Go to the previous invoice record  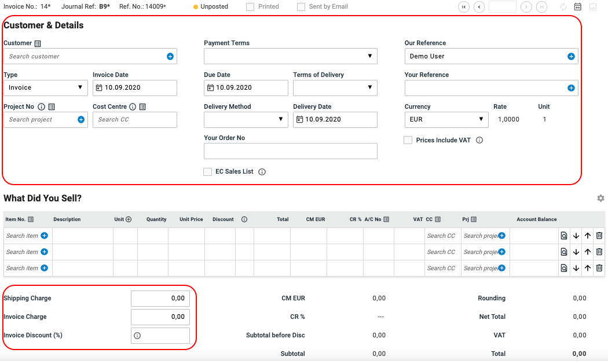(x=479, y=7)
